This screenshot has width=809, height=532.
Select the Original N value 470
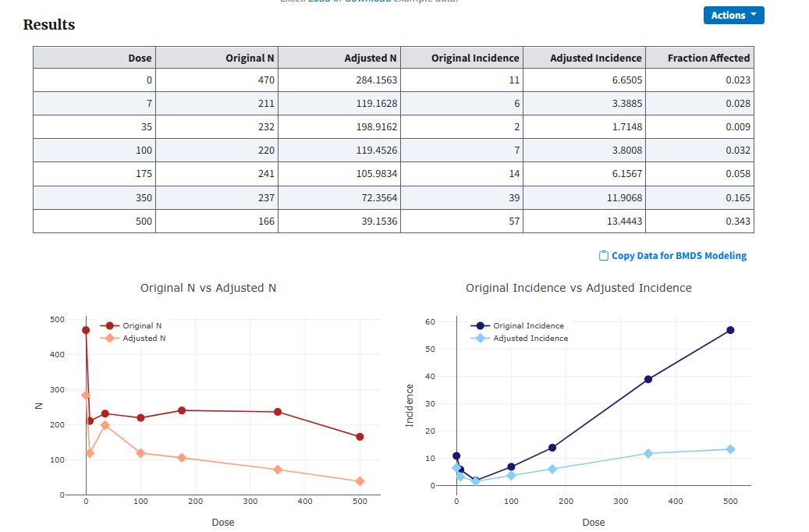click(x=266, y=80)
